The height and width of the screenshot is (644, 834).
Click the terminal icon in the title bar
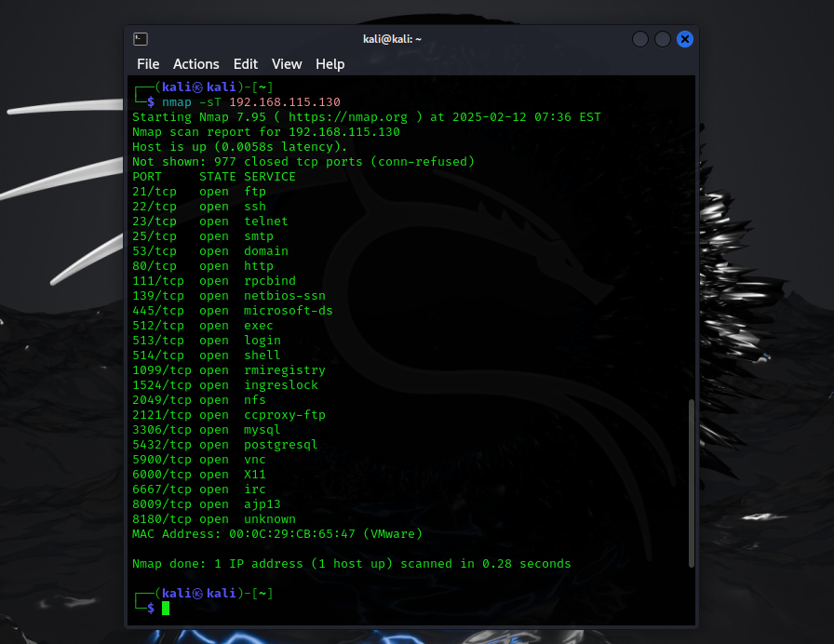point(141,39)
